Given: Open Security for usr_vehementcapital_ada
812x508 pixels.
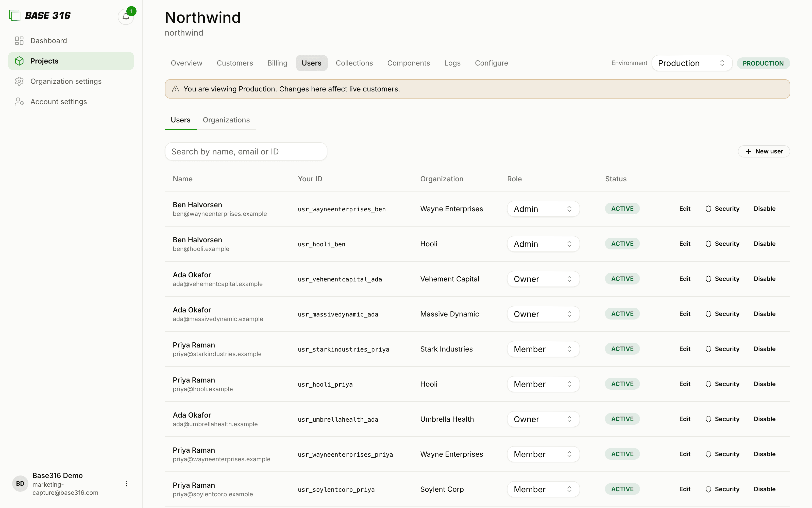Looking at the screenshot, I should coord(722,279).
